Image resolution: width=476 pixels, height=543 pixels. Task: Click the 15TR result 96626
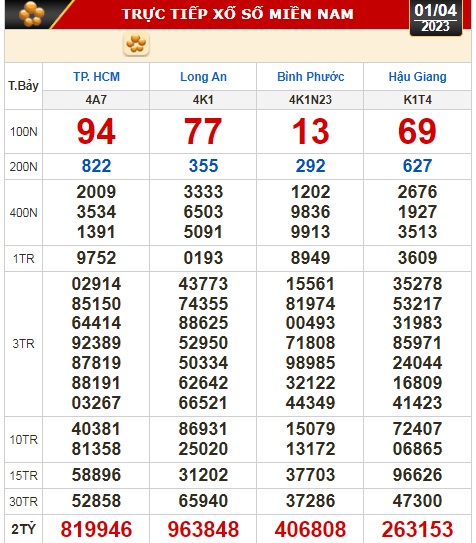[x=417, y=475]
